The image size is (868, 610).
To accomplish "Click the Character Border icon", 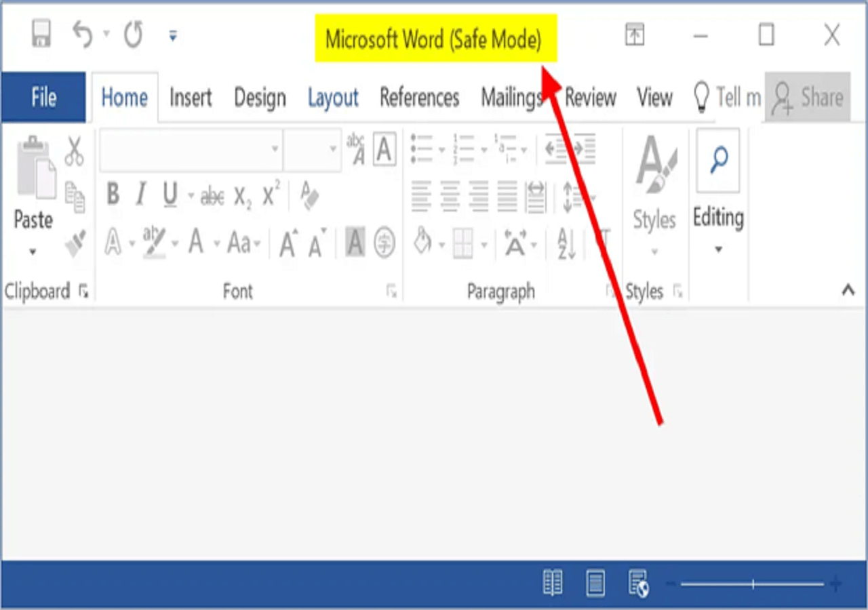I will (384, 149).
